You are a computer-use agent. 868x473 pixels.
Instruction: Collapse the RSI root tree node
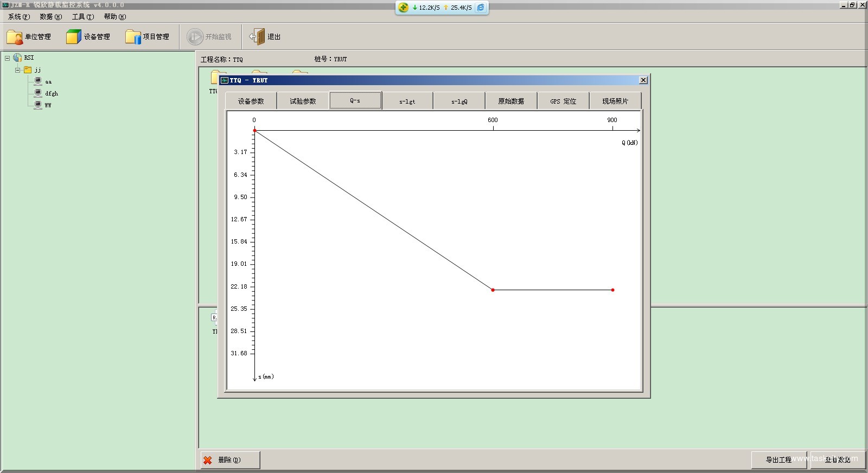pyautogui.click(x=8, y=58)
